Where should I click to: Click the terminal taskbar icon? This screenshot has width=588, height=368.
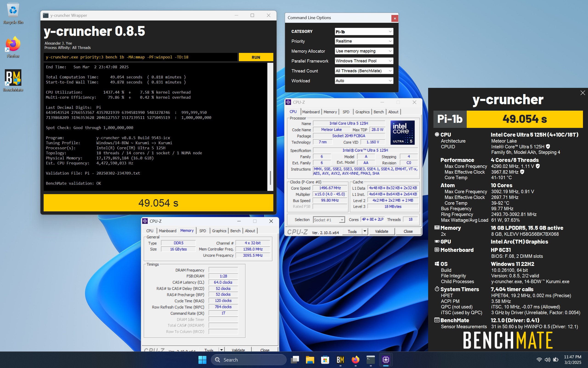point(370,359)
